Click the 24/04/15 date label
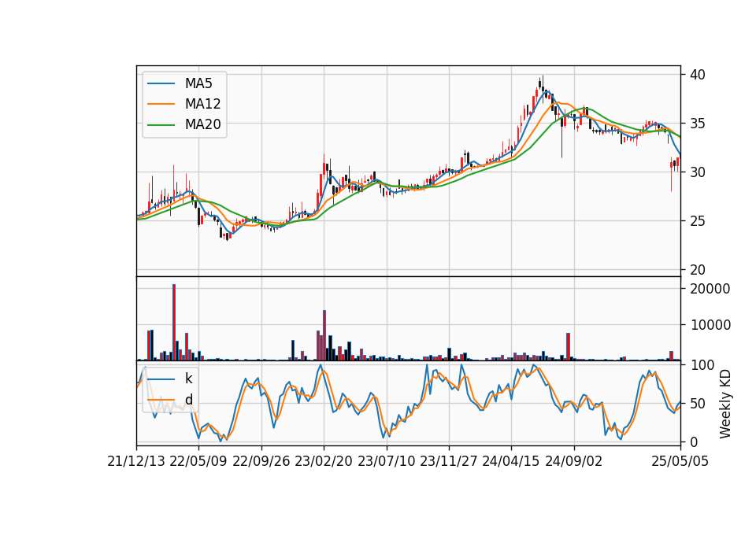The image size is (756, 543). point(511,461)
